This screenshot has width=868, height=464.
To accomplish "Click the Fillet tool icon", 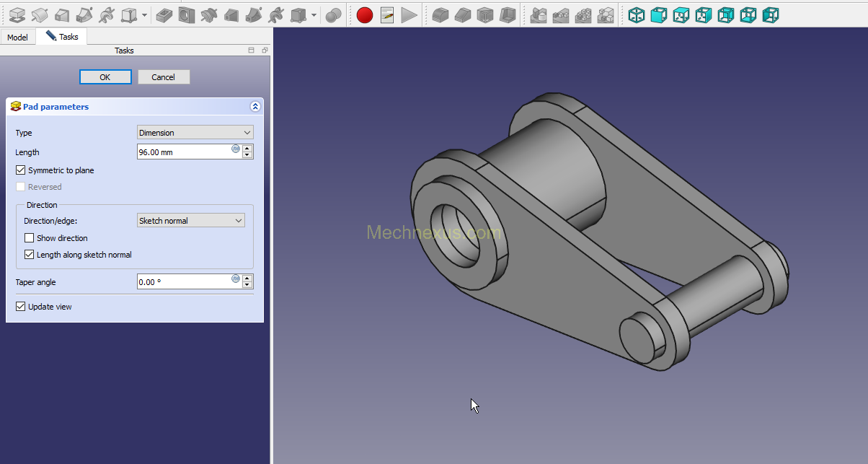I will (x=440, y=14).
